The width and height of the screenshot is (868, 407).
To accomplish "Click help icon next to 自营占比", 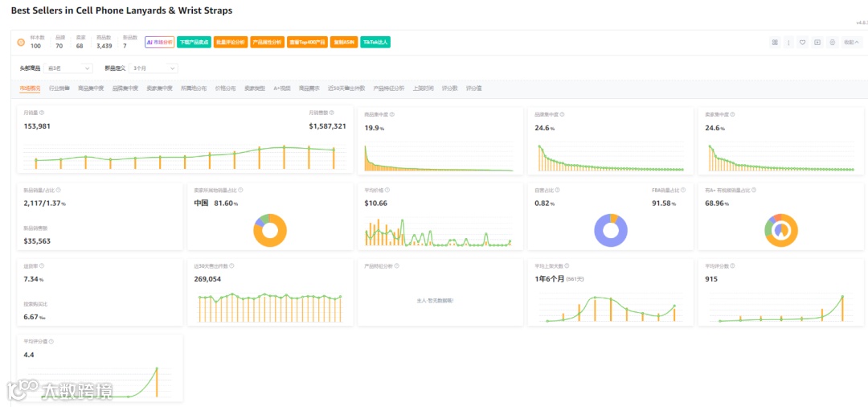I will pos(556,190).
